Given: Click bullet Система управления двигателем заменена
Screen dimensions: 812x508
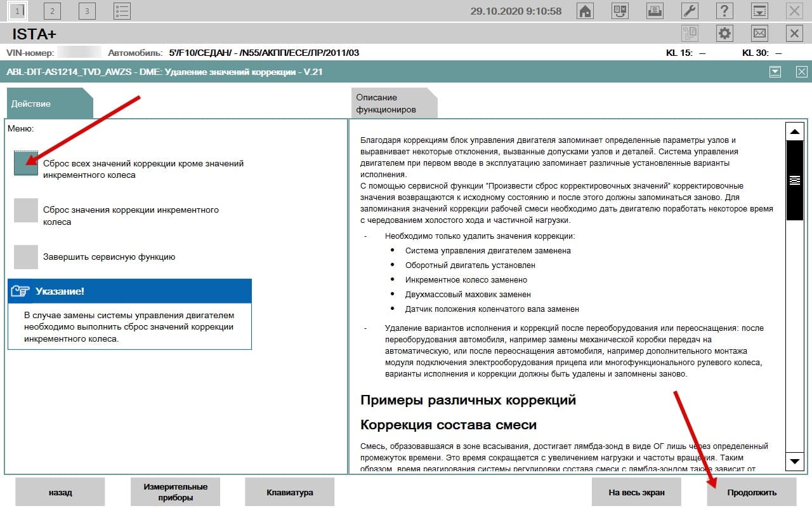Looking at the screenshot, I should pos(488,251).
